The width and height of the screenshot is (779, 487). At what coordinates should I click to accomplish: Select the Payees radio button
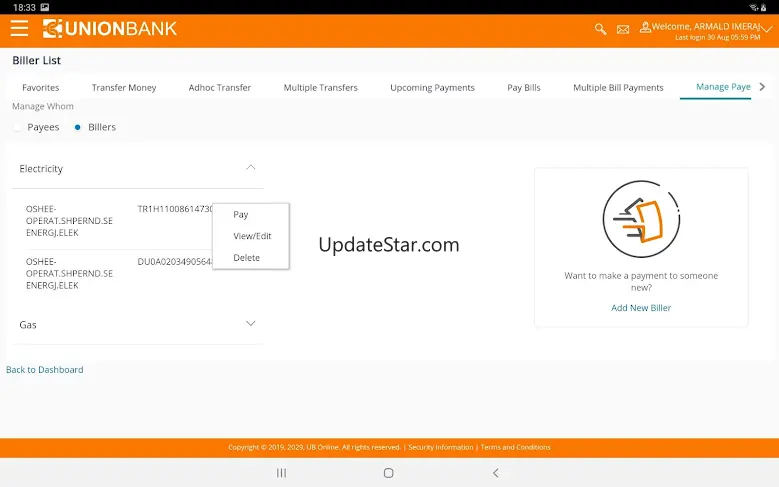pos(17,128)
